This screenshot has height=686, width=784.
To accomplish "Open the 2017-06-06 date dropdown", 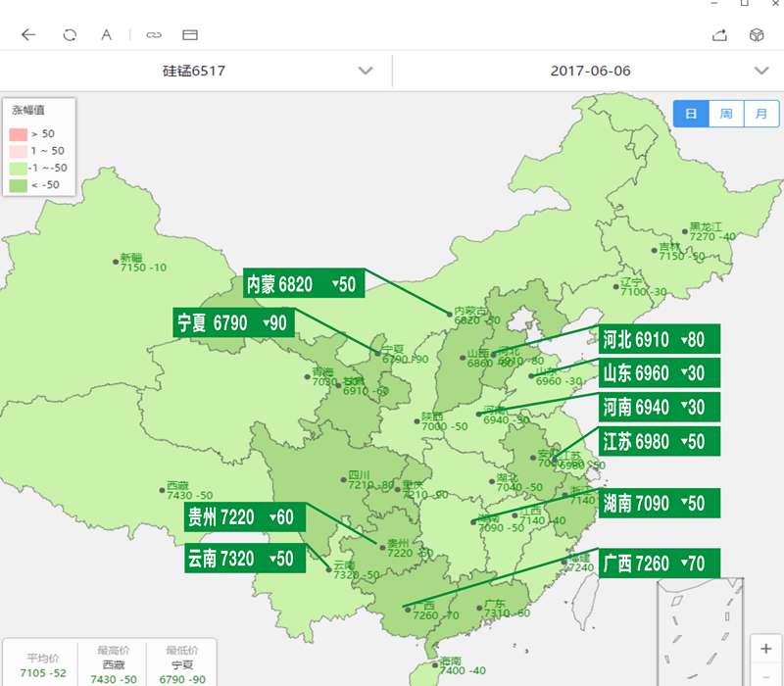I will click(589, 71).
